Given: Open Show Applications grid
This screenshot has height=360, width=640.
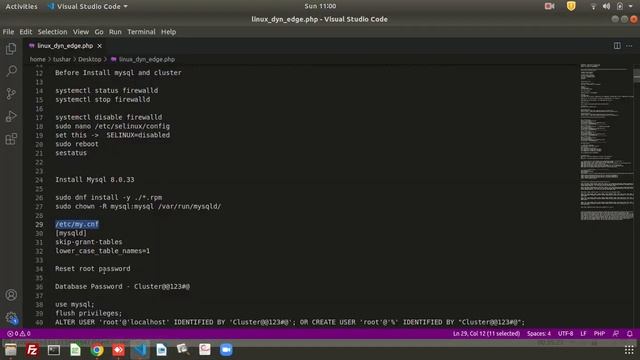Looking at the screenshot, I should pos(629,350).
